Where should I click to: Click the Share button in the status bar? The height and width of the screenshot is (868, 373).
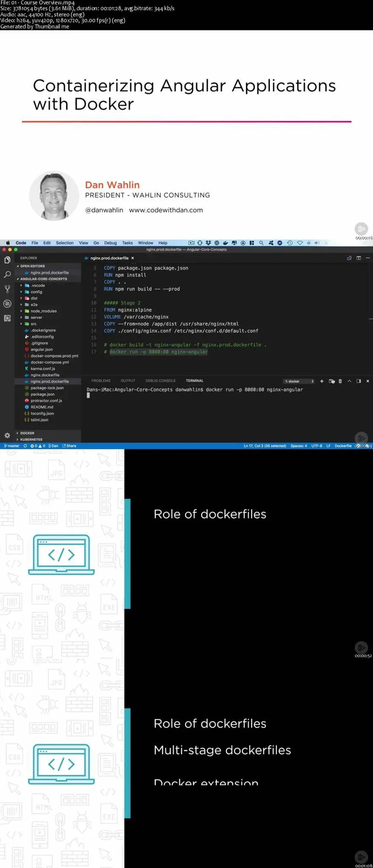(x=69, y=446)
